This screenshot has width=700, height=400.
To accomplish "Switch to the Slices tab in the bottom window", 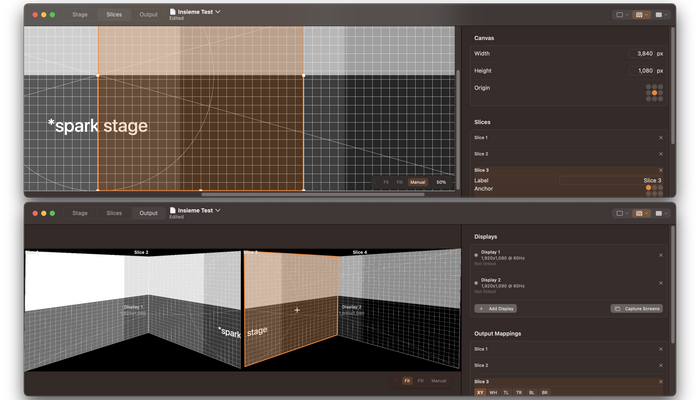I will (x=114, y=213).
